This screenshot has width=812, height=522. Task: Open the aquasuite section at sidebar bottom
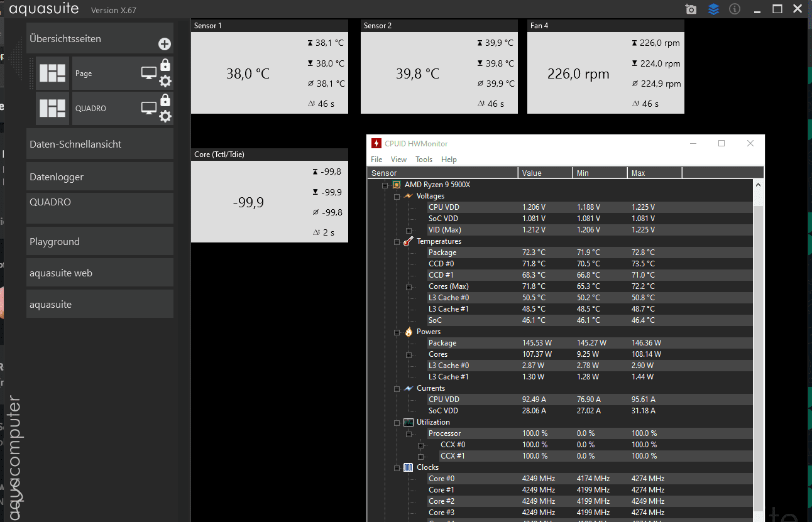[x=100, y=304]
